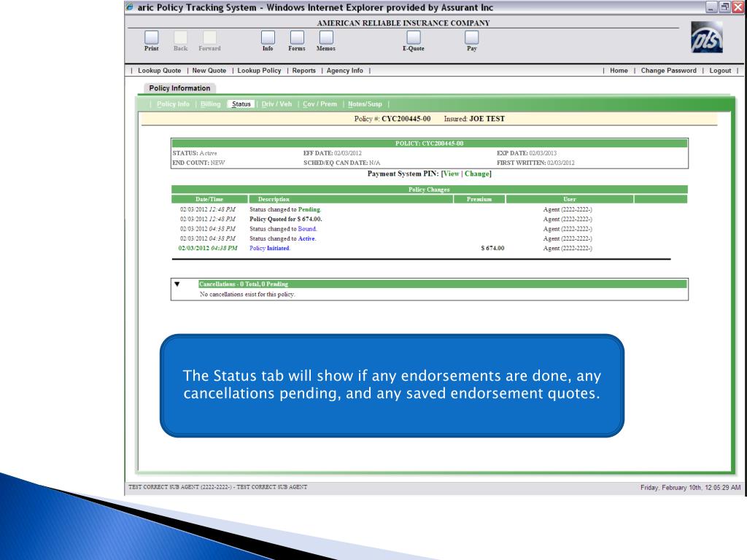Open Agency Info menu item
This screenshot has height=560, width=747.
pyautogui.click(x=345, y=71)
